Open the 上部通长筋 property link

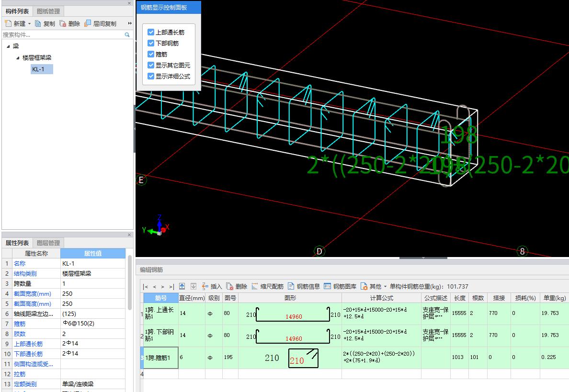[x=28, y=344]
